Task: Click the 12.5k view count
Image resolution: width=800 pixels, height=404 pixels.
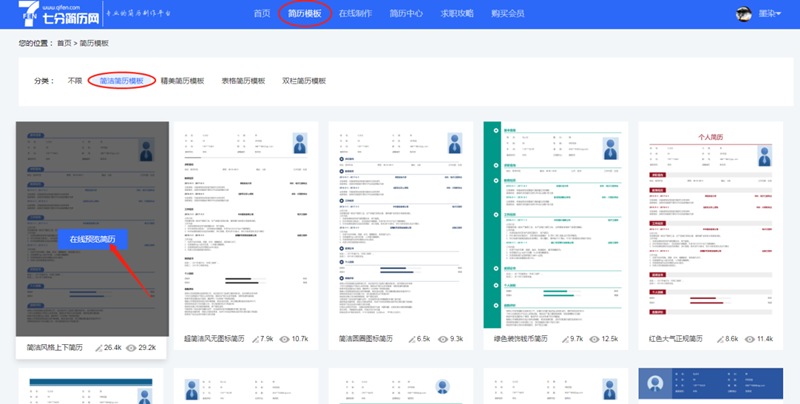Action: click(610, 339)
